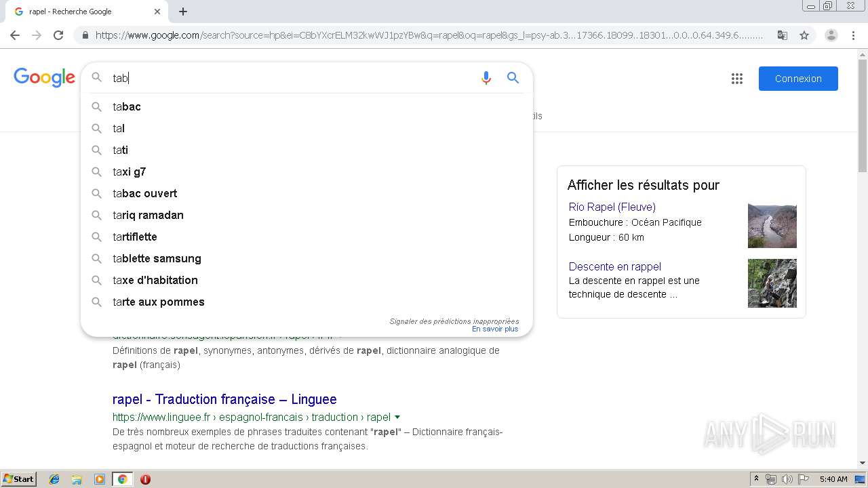Open Chrome's three-dot menu
Viewport: 868px width, 488px height.
pos(853,35)
